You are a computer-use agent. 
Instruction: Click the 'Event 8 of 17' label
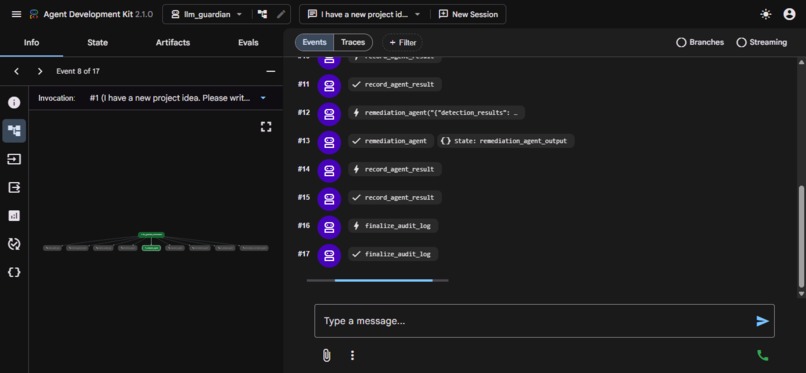point(78,71)
